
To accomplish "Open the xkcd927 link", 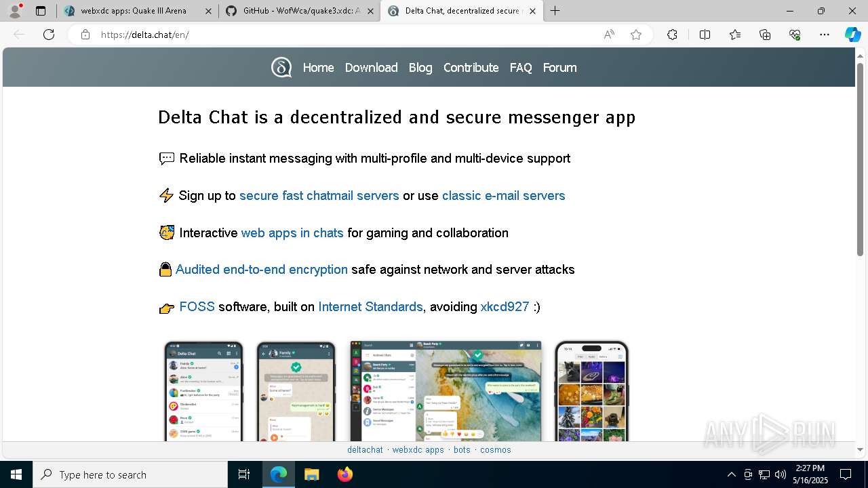I will click(x=505, y=306).
